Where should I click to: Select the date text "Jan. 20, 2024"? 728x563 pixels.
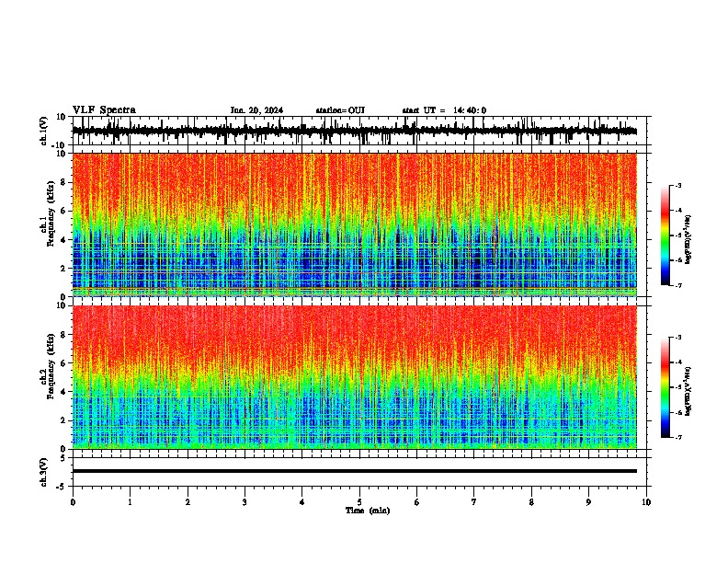(x=256, y=110)
